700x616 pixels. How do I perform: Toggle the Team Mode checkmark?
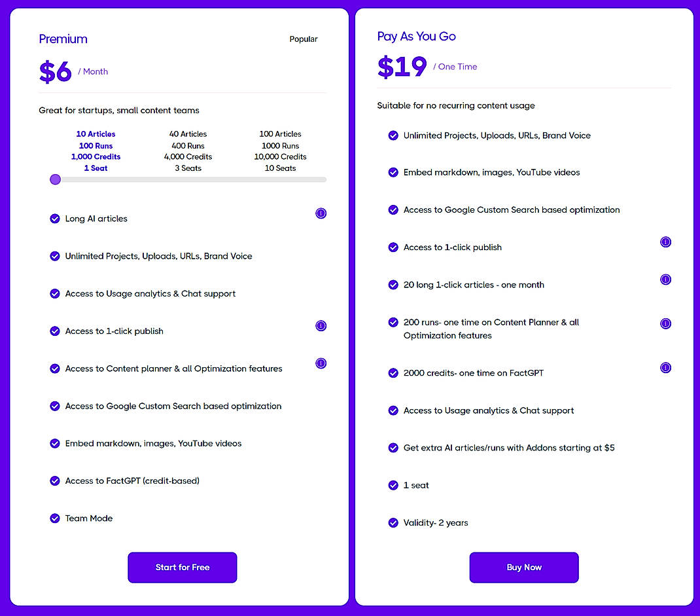tap(55, 518)
